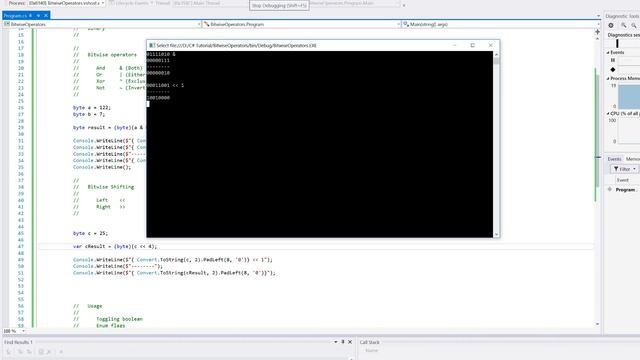Click the Event column header

pyautogui.click(x=622, y=180)
